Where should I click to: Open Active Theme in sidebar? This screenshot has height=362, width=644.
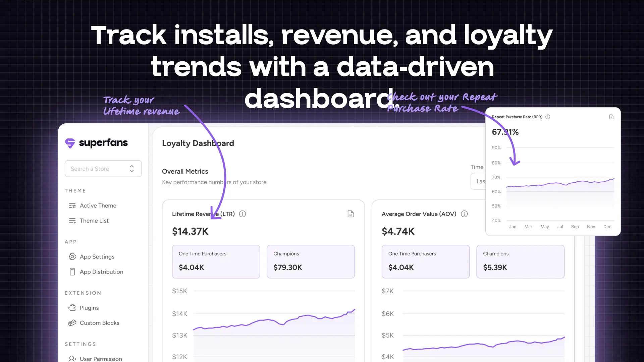coord(98,205)
